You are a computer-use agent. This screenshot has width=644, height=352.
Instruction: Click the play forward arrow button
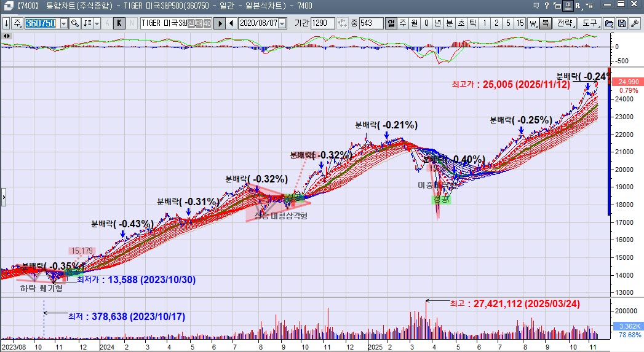click(x=220, y=23)
